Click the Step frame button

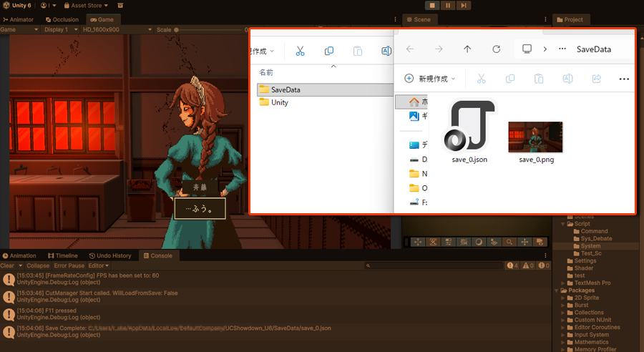[x=464, y=6]
